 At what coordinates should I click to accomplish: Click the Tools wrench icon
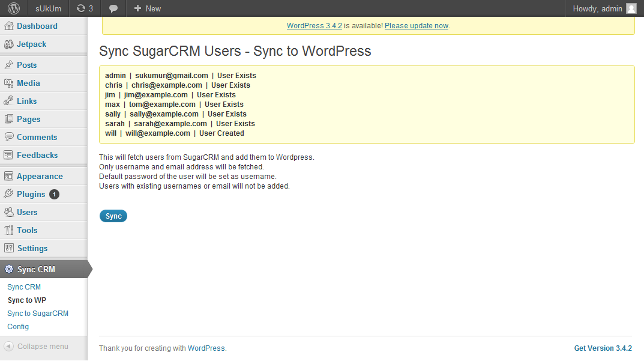coord(8,230)
